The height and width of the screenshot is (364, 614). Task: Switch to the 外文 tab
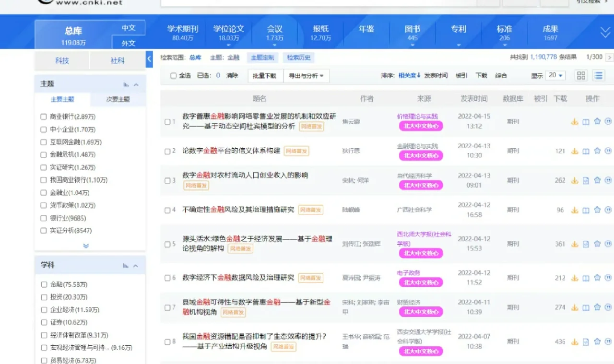[x=129, y=42]
